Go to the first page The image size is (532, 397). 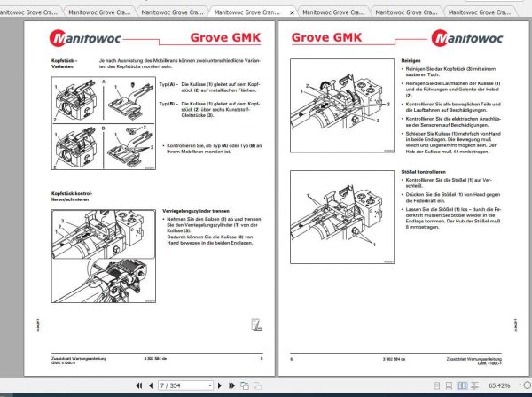[139, 385]
